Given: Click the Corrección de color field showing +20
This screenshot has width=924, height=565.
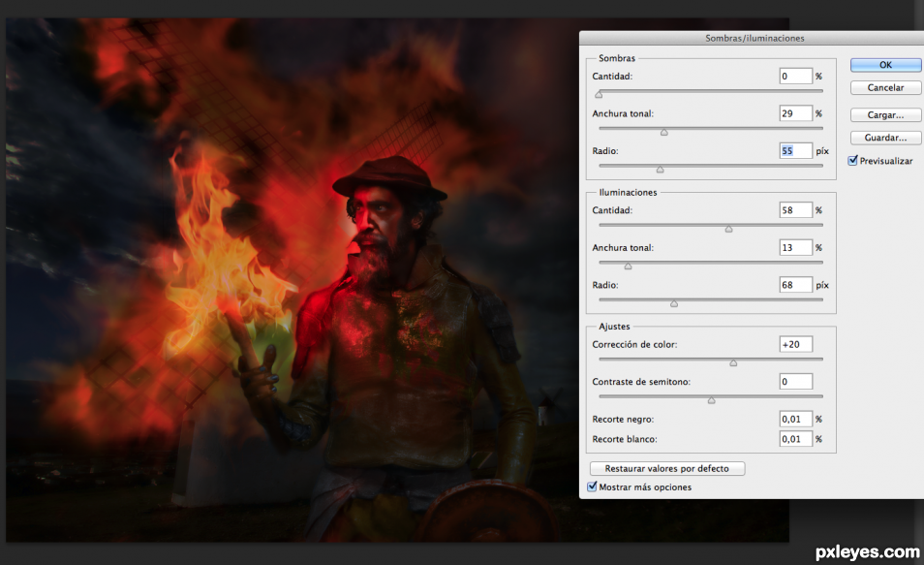Looking at the screenshot, I should (795, 344).
